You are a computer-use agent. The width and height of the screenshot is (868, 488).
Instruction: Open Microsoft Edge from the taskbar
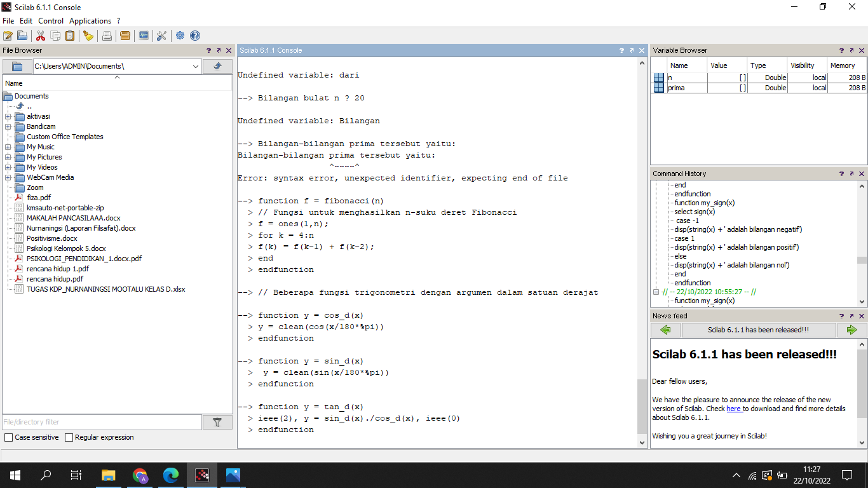[171, 475]
